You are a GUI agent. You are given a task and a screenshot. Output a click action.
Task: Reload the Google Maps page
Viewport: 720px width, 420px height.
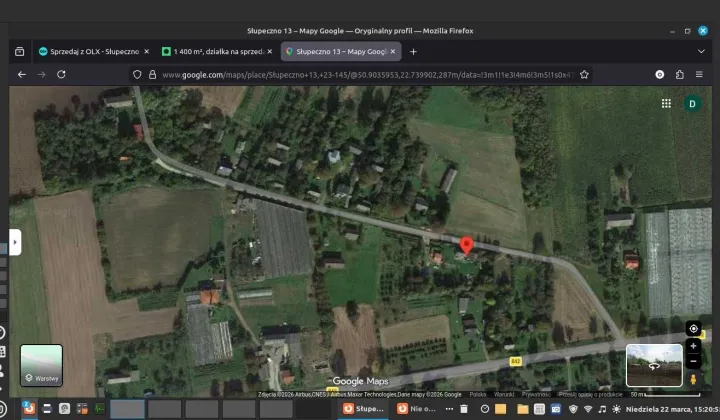(x=61, y=74)
